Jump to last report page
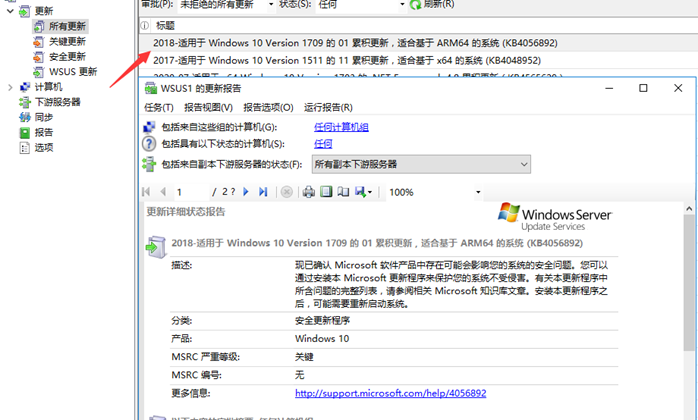Screen dimensions: 698x420 tap(263, 192)
